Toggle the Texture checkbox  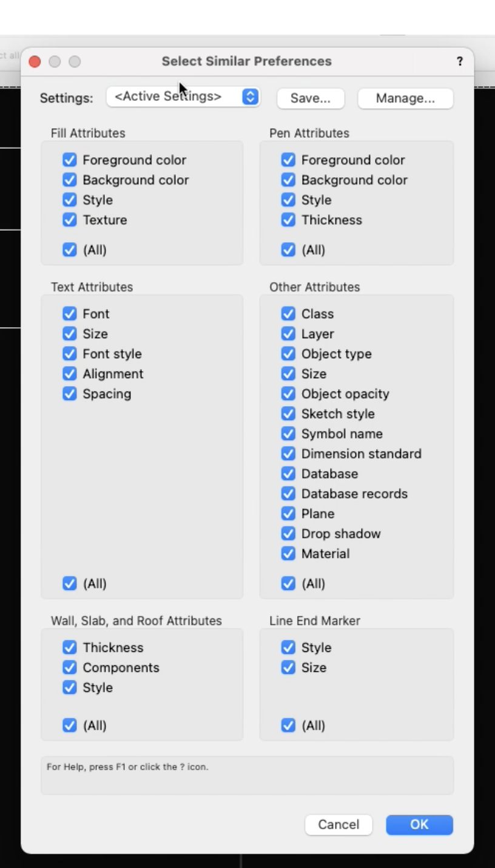click(70, 220)
